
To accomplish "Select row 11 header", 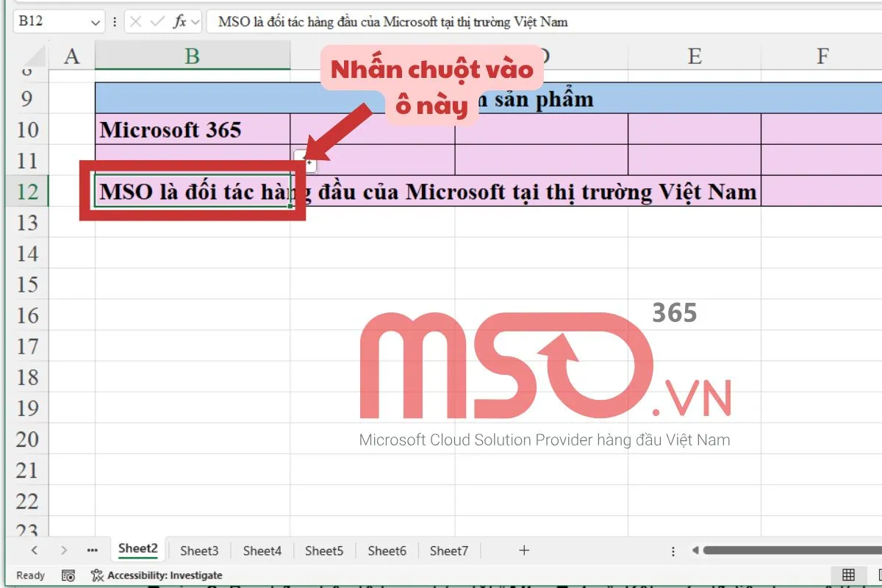I will click(x=27, y=160).
